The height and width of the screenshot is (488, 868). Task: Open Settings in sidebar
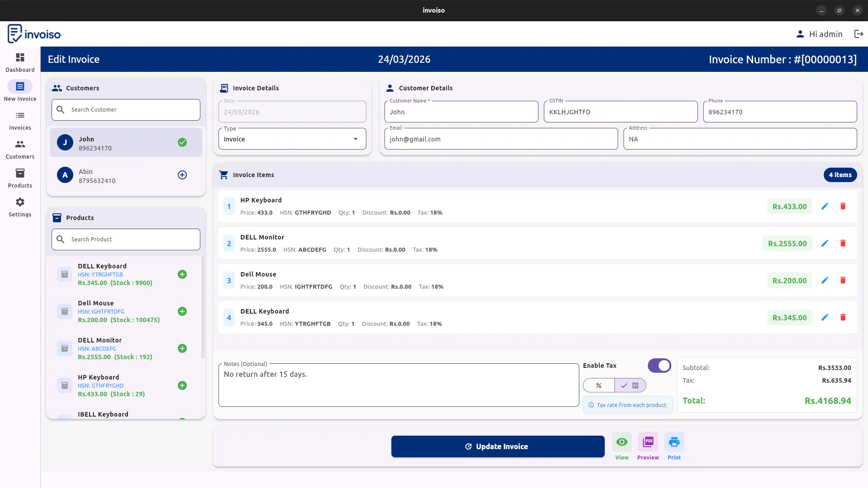pos(20,207)
